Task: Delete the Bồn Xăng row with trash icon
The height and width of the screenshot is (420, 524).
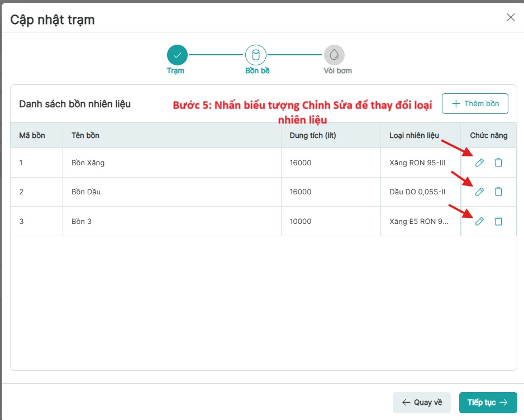Action: point(498,163)
